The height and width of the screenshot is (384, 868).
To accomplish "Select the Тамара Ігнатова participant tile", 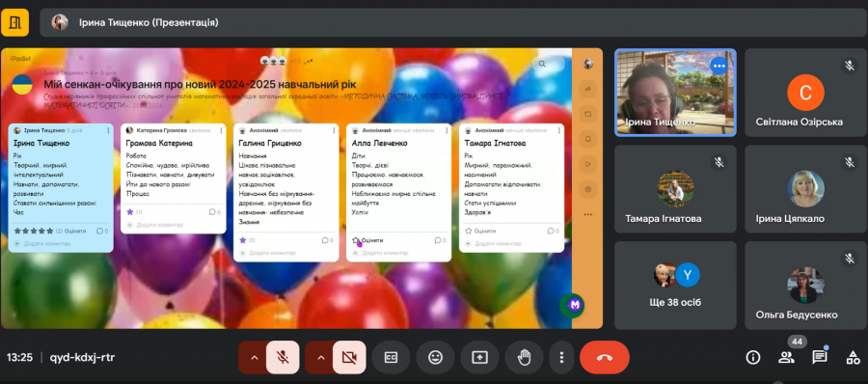I will 675,189.
